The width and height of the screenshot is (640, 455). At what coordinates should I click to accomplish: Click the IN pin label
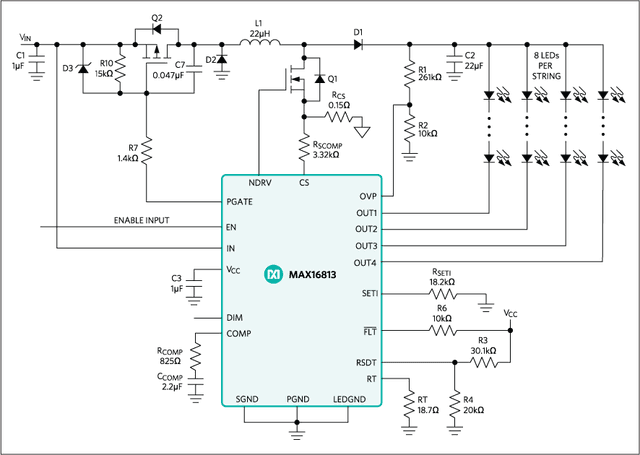point(231,248)
